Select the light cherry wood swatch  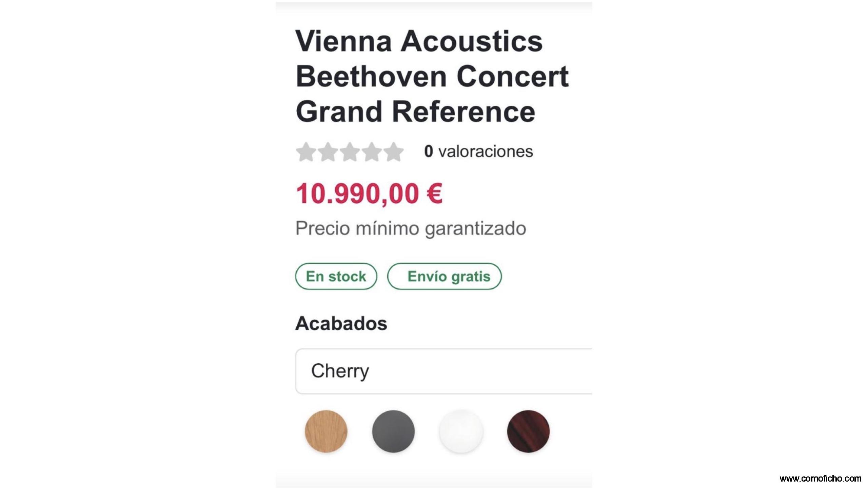pos(326,431)
